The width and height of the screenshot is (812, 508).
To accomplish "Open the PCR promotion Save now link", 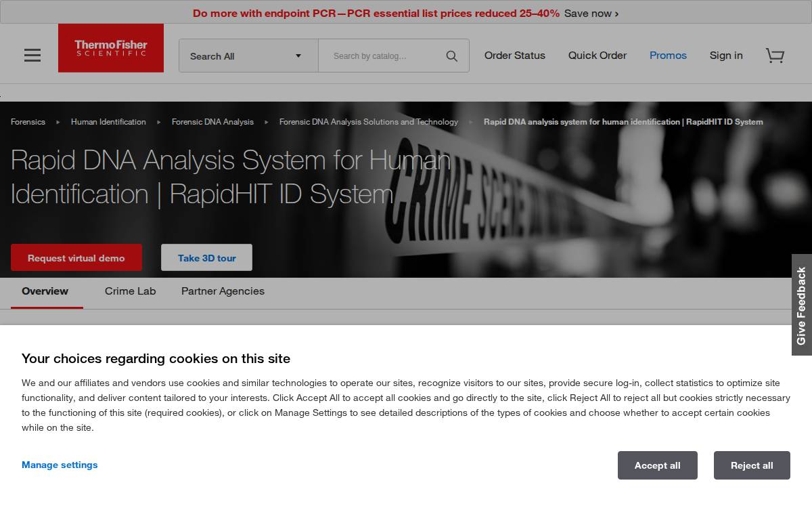I will point(591,13).
